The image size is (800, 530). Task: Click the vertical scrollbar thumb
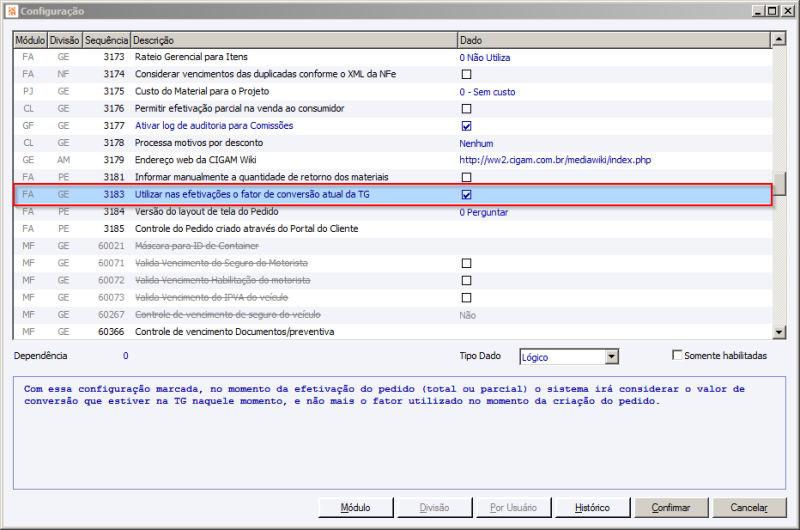[x=779, y=184]
